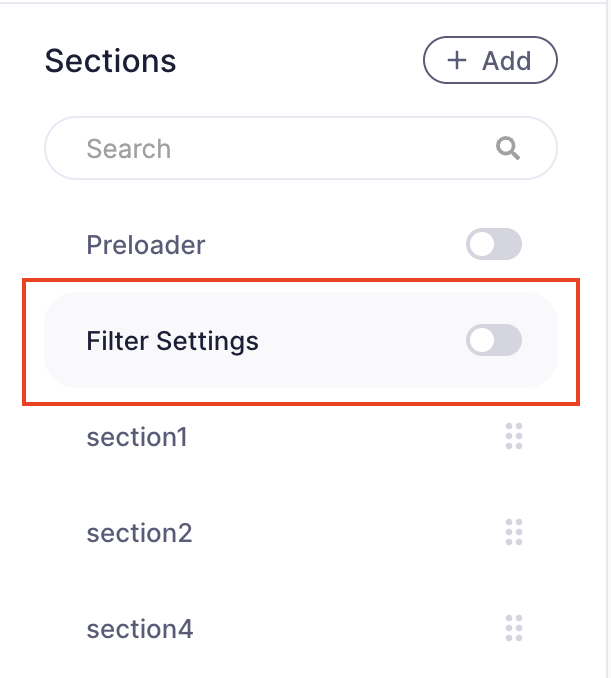
Task: Click the Search placeholder text
Action: pyautogui.click(x=129, y=149)
